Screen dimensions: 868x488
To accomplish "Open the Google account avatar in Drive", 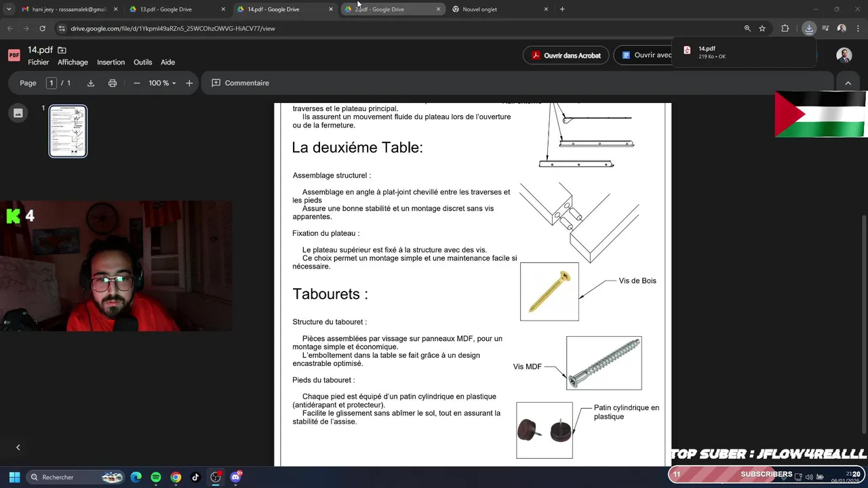I will [x=844, y=56].
